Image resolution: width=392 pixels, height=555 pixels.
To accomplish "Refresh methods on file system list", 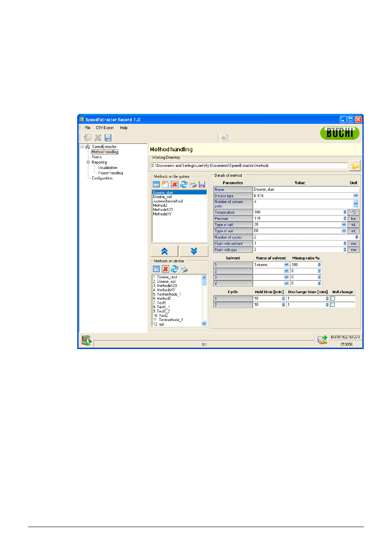I will click(x=184, y=185).
